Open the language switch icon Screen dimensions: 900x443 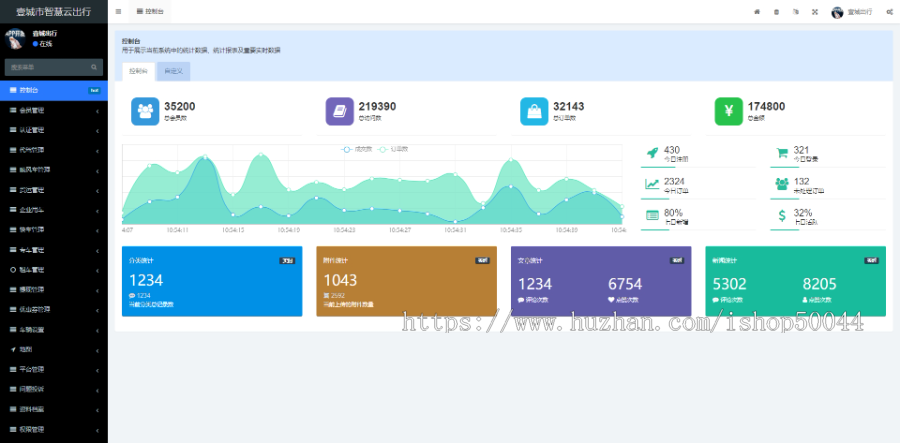(796, 12)
